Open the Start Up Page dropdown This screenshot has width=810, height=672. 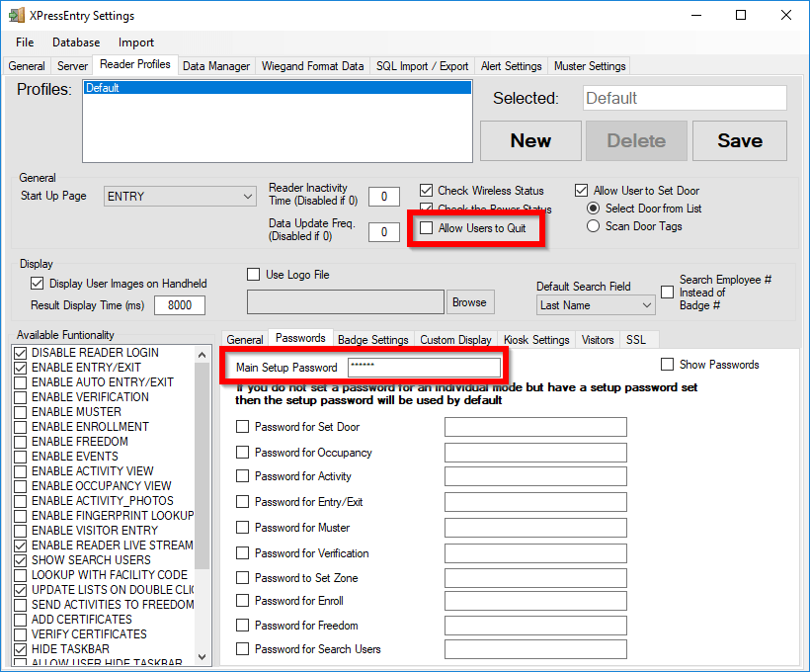pos(180,197)
